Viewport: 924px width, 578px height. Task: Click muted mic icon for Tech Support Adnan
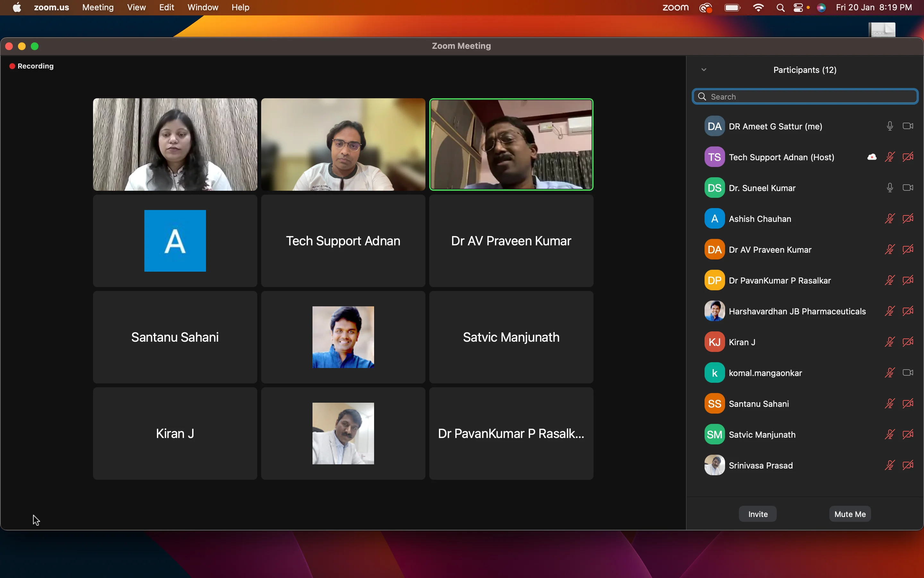(x=890, y=157)
